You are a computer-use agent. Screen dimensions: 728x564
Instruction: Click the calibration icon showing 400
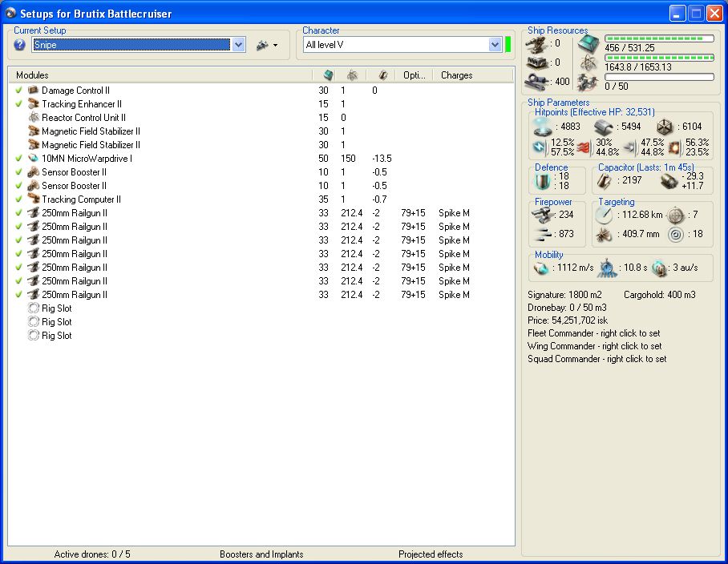pyautogui.click(x=538, y=82)
